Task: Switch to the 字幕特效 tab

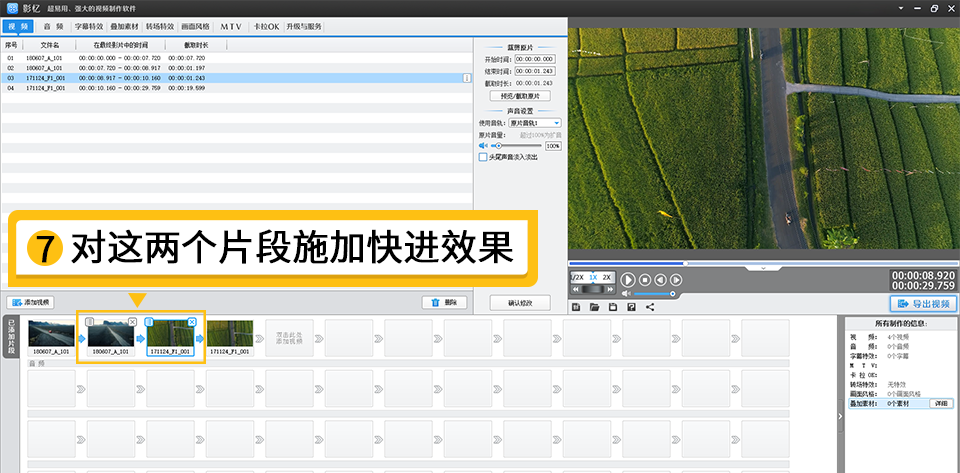Action: 88,27
